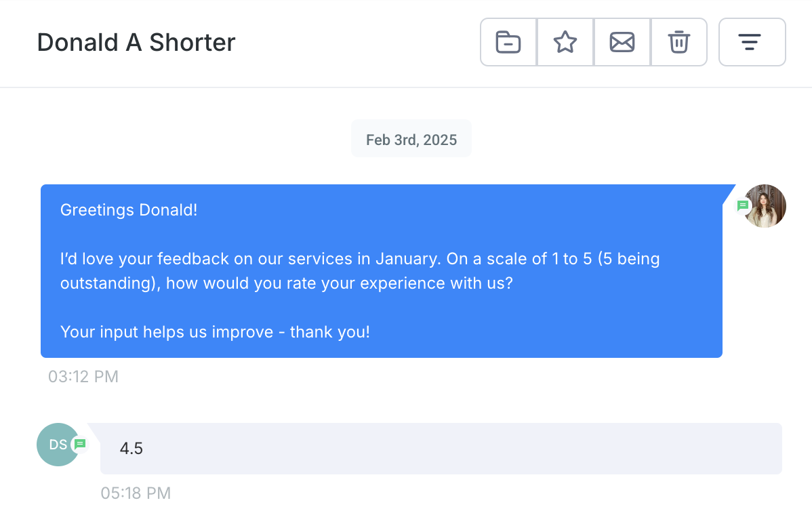Delete the conversation with the trash icon
The image size is (812, 530).
tap(678, 42)
